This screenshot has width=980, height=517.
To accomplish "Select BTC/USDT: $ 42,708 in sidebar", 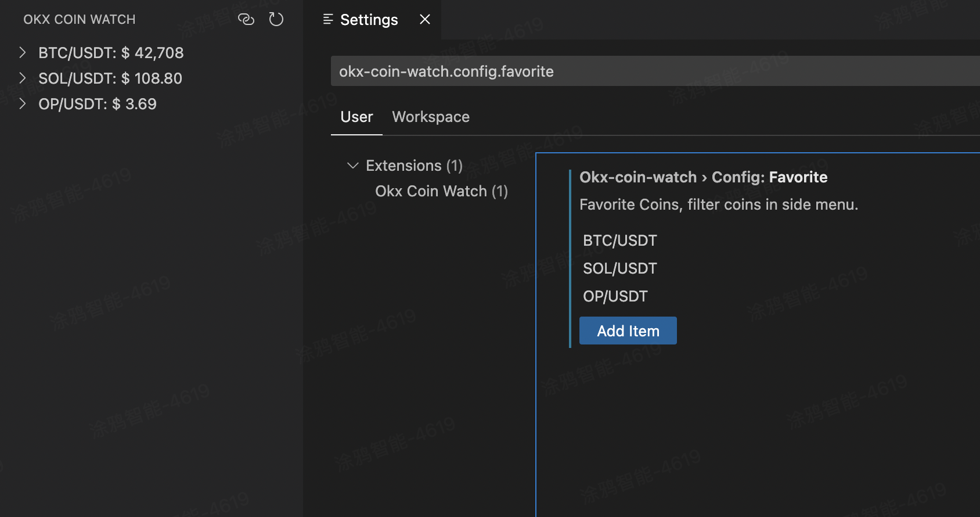I will [111, 53].
